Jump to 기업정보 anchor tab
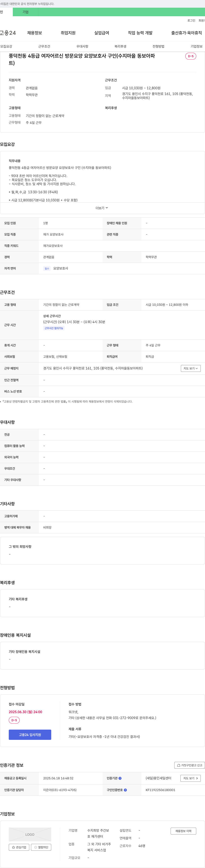Screen dimensions: 205x868 (196, 47)
